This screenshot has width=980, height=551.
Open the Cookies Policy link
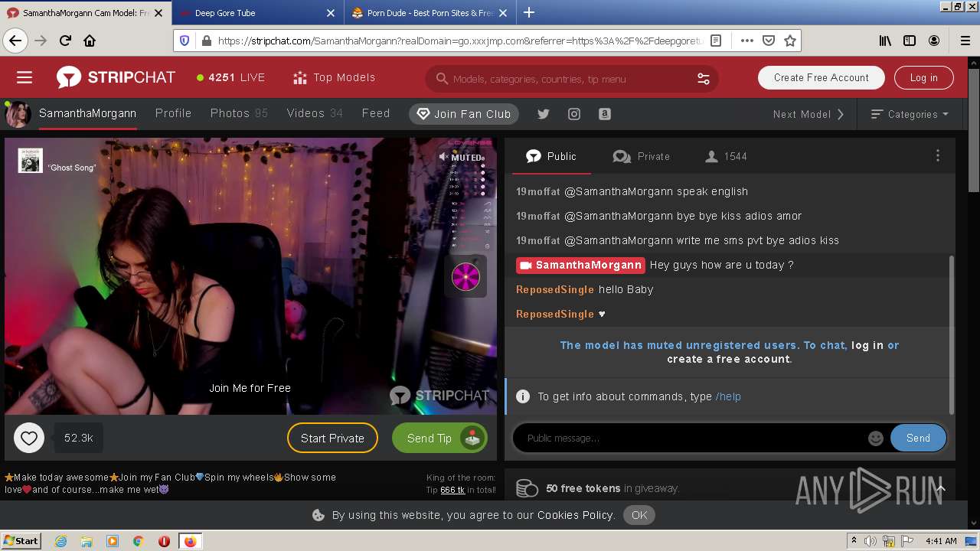point(576,515)
